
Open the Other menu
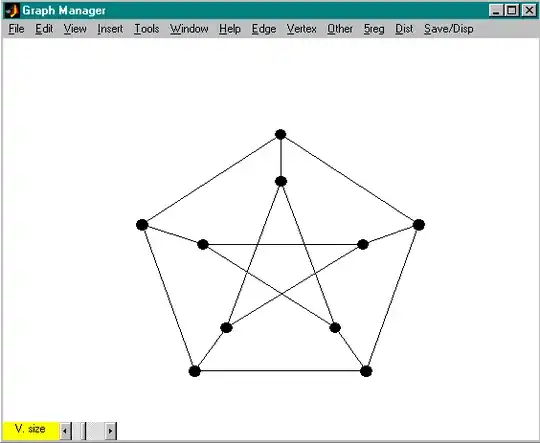pyautogui.click(x=340, y=29)
